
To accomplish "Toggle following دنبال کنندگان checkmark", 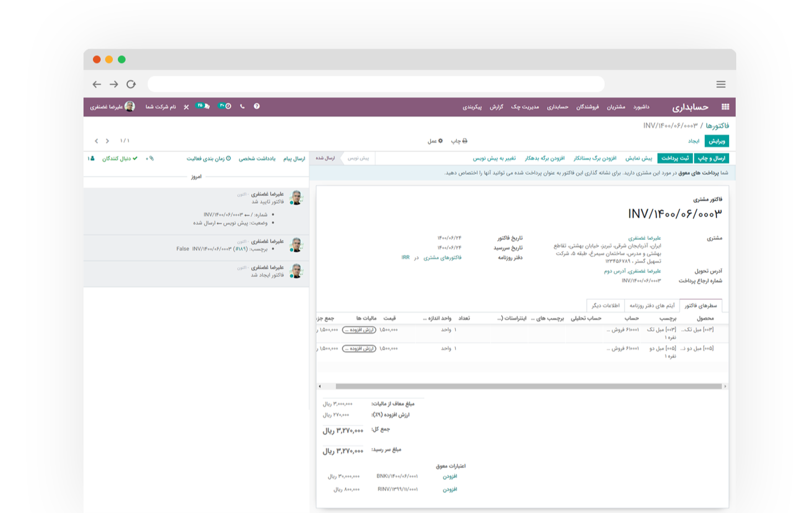I will tap(119, 159).
